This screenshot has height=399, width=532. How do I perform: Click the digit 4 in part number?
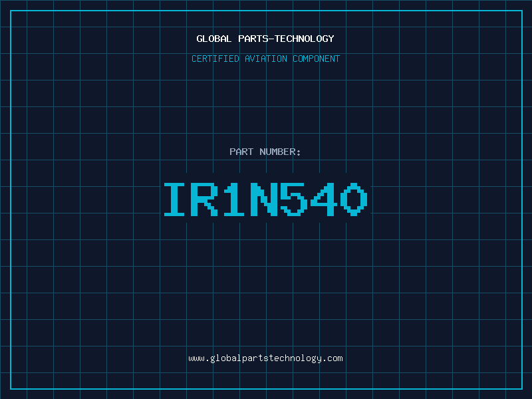(x=325, y=199)
